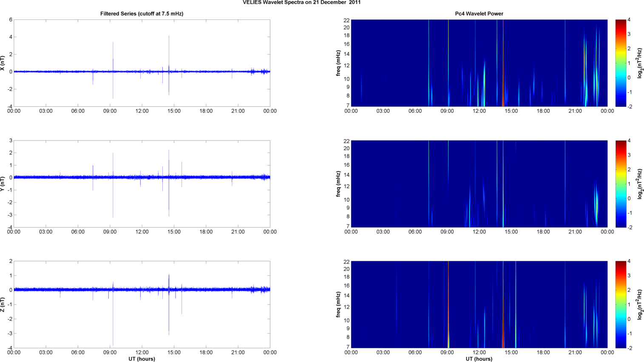Select the Y component filtered series plot
The width and height of the screenshot is (644, 362).
tap(142, 184)
